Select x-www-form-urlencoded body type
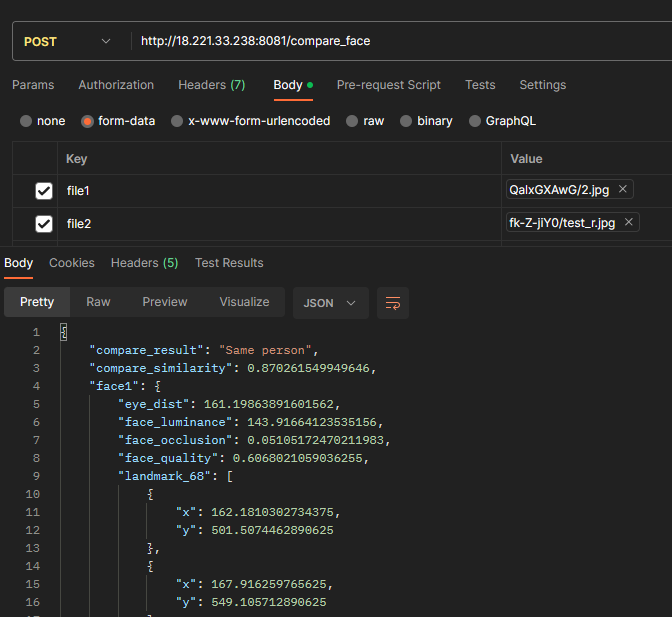Image resolution: width=672 pixels, height=617 pixels. coord(177,121)
